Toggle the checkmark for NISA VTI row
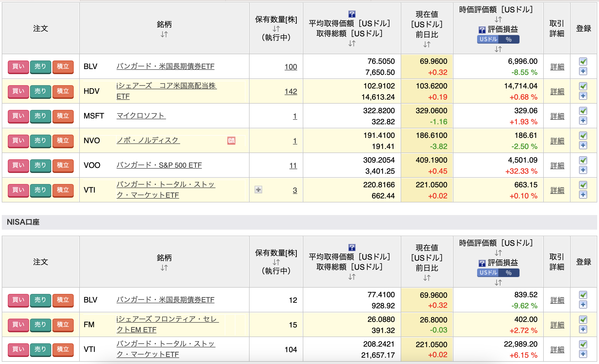Viewport: 599px width, 364px height. (583, 344)
